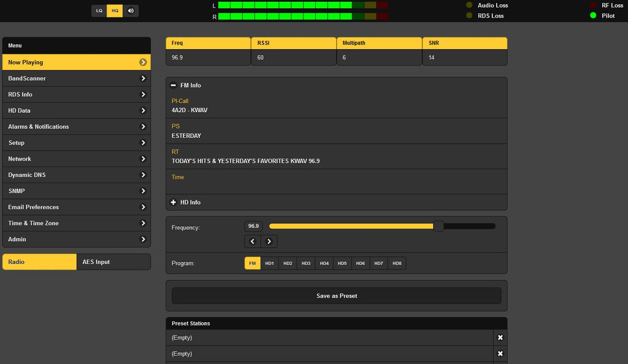Select HD1 program
Viewport: 628px width, 364px height.
pyautogui.click(x=270, y=264)
